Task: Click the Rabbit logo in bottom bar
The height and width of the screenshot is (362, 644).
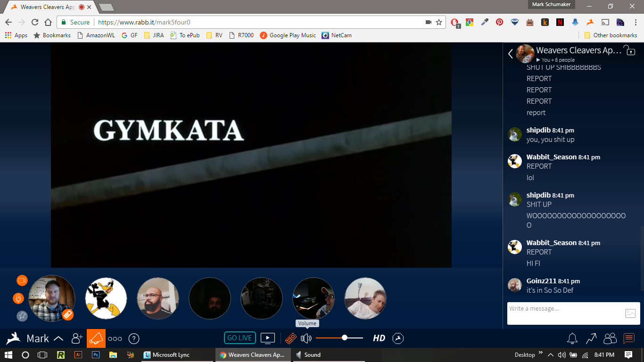Action: (13, 338)
